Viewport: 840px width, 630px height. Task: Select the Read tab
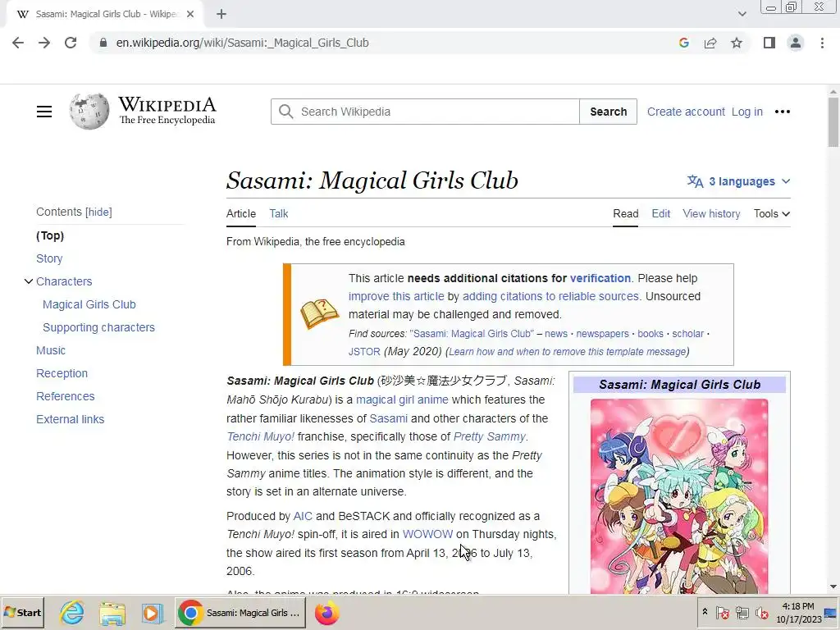click(x=626, y=214)
